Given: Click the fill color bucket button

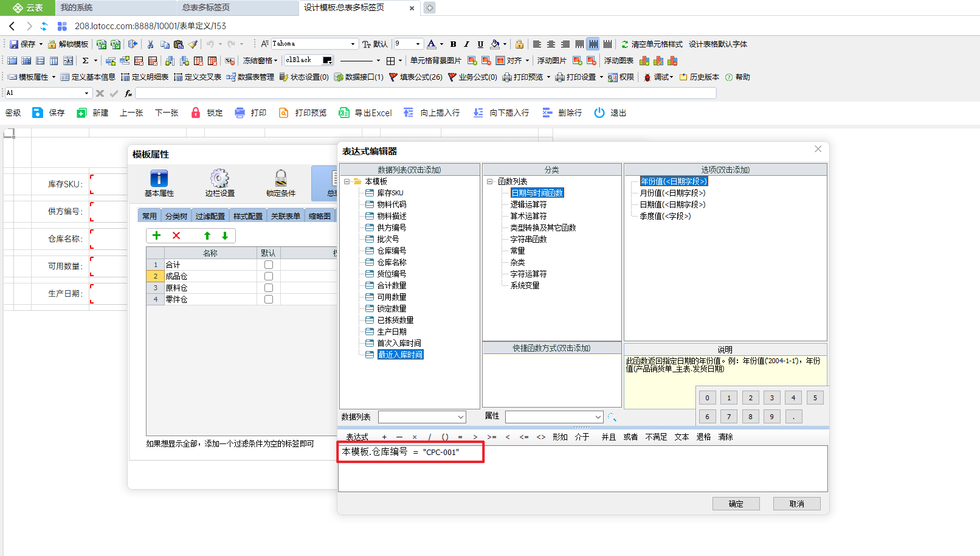Looking at the screenshot, I should pyautogui.click(x=495, y=44).
